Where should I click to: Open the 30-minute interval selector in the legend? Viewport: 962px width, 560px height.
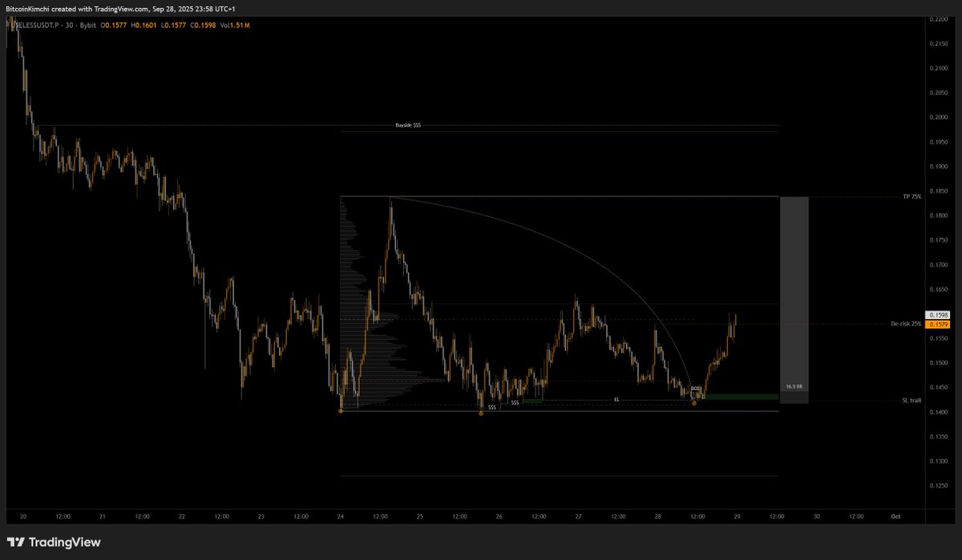tap(69, 25)
